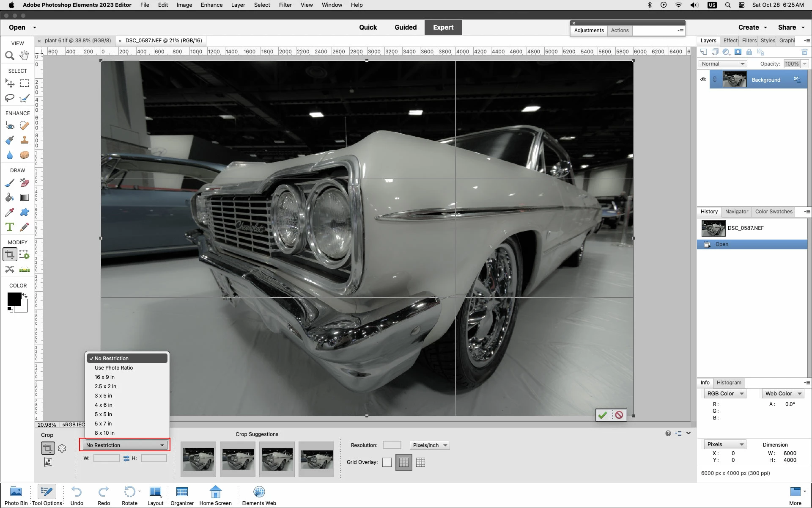Select the Zoom tool

[9, 55]
